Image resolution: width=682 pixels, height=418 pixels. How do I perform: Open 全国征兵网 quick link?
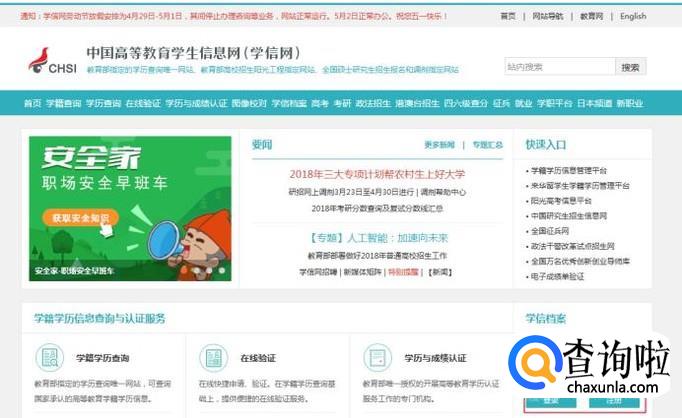(550, 231)
